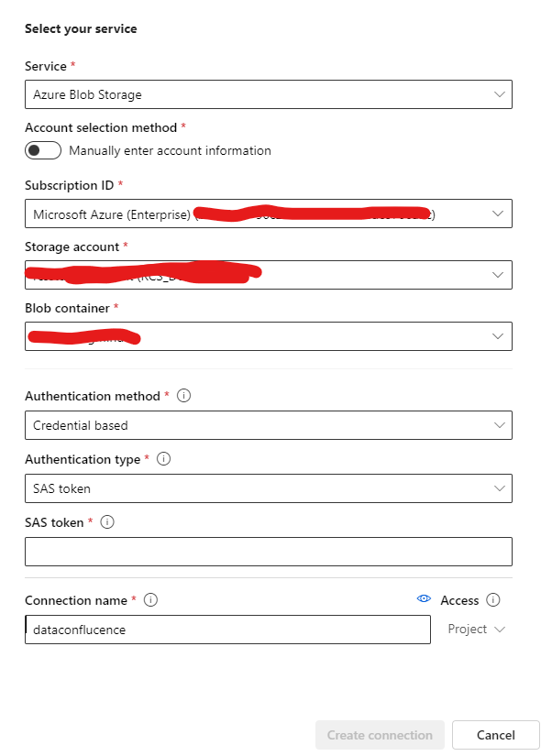
Task: Click the Storage account chevron arrow
Action: [498, 275]
